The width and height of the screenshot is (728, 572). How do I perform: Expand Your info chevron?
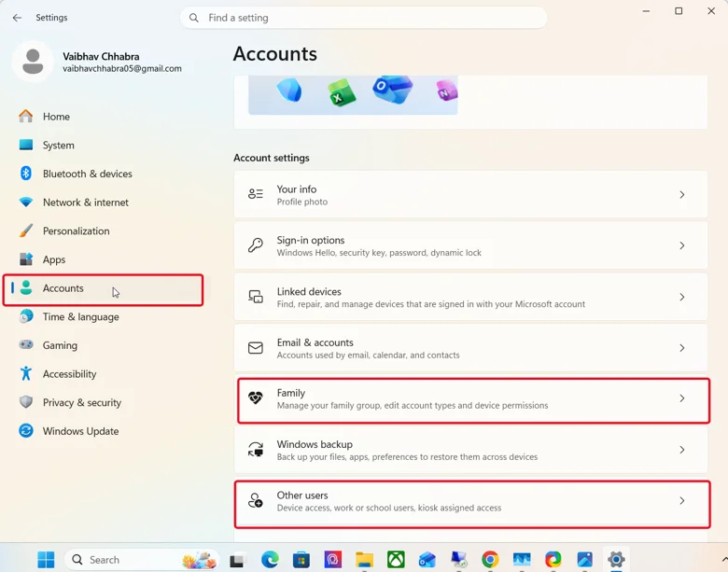(682, 194)
